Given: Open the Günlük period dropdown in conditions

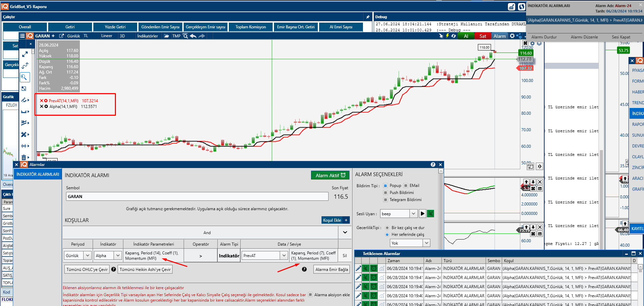Looking at the screenshot, I should click(x=88, y=256).
